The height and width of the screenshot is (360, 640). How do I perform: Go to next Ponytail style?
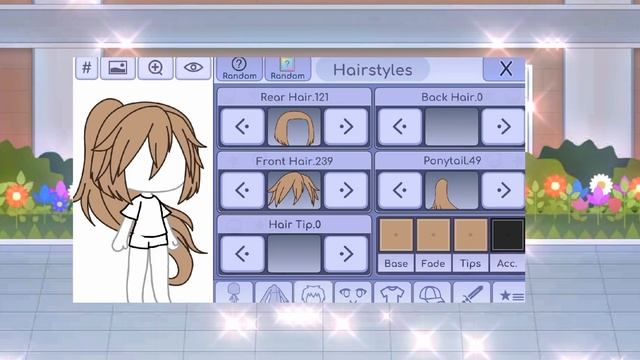[503, 190]
